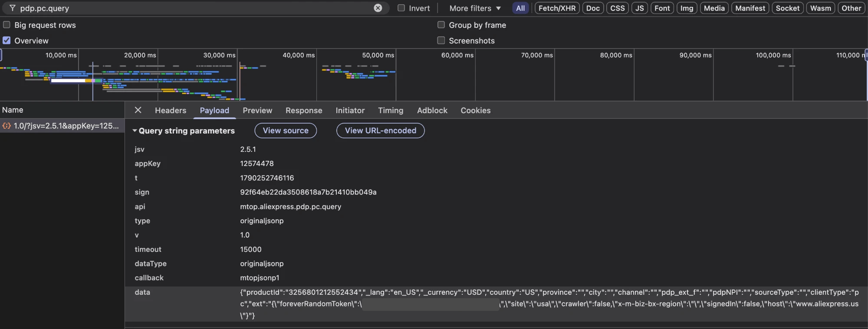Filter requests by Socket type
868x329 pixels.
[788, 8]
